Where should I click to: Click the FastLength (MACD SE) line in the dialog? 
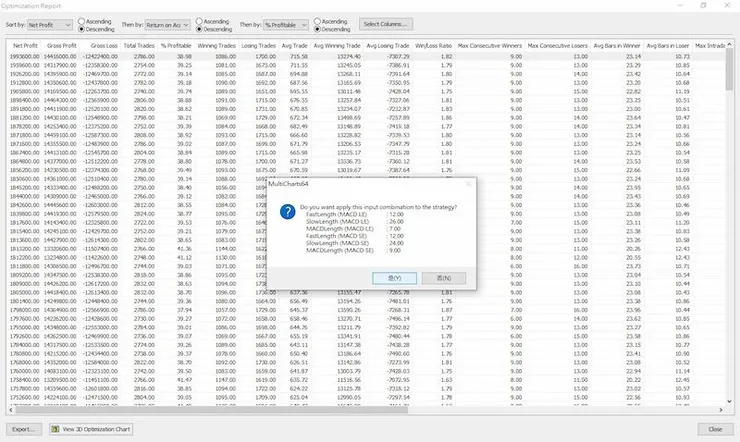point(355,236)
